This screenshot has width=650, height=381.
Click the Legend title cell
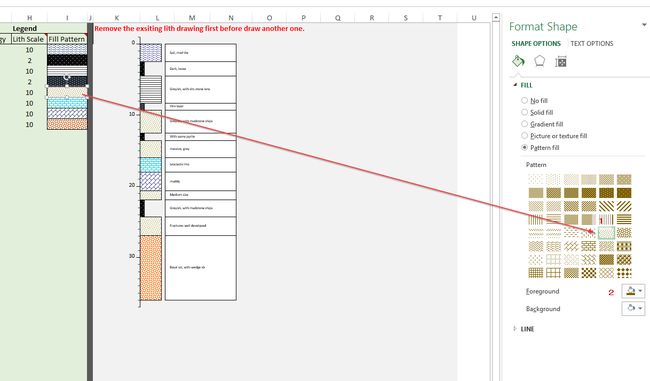pos(24,28)
